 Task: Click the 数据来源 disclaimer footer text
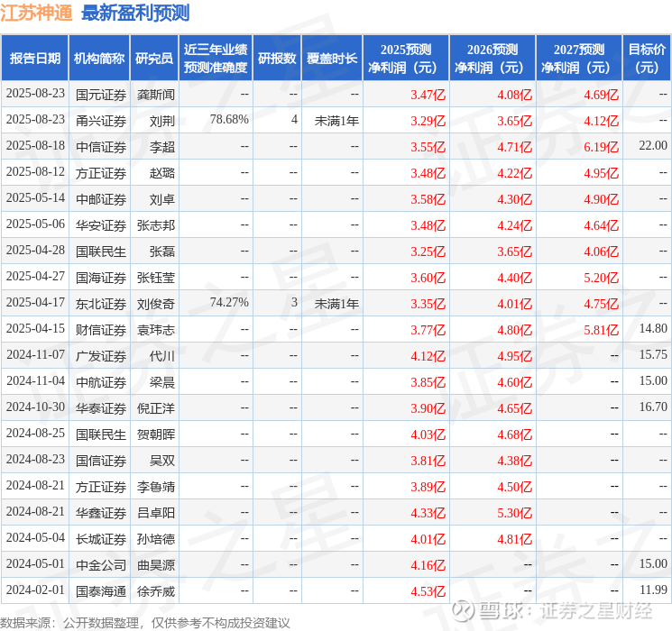point(145,622)
